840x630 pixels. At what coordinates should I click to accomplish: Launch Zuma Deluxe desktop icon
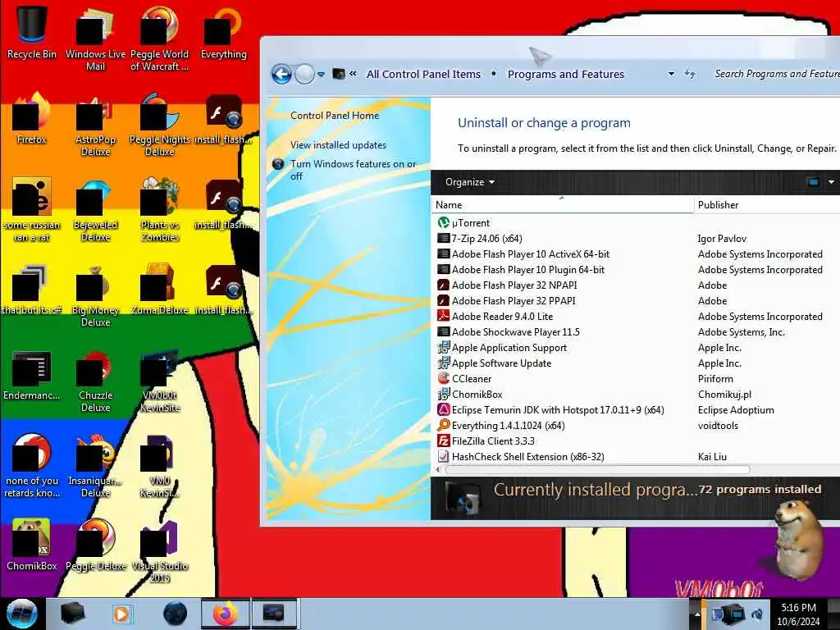[160, 290]
